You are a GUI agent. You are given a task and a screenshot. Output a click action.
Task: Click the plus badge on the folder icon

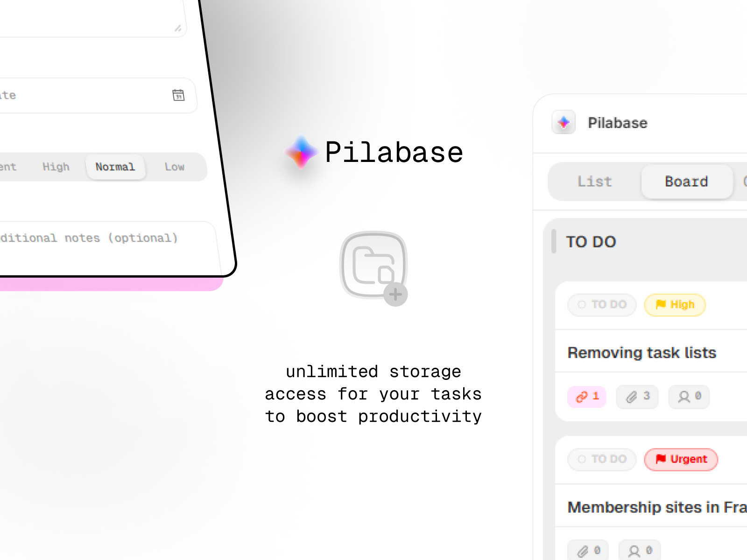coord(395,294)
